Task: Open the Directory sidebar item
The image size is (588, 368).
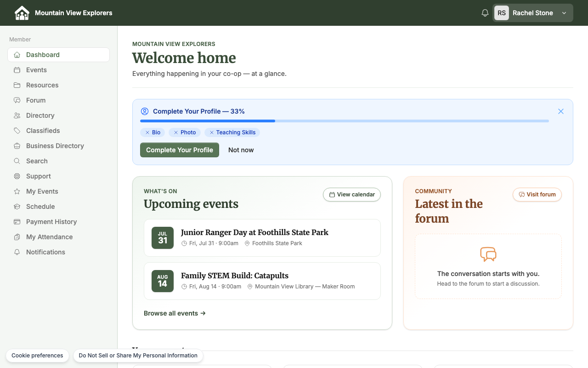Action: [58, 115]
